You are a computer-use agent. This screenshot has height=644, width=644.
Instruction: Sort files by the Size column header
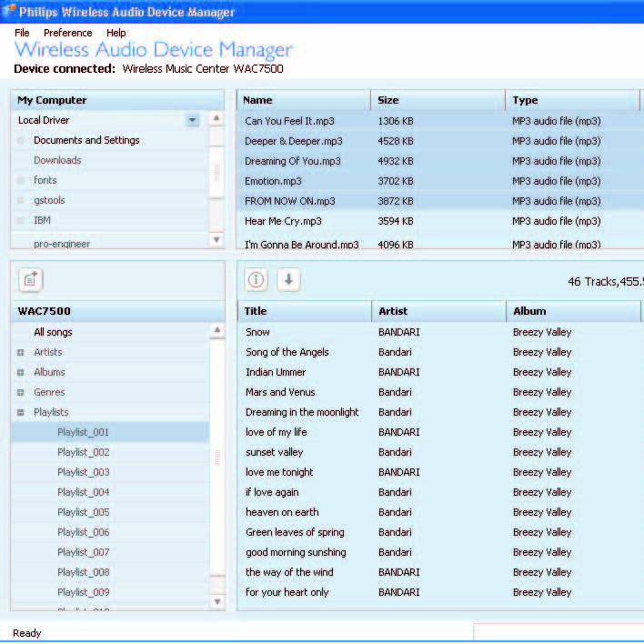pos(438,100)
